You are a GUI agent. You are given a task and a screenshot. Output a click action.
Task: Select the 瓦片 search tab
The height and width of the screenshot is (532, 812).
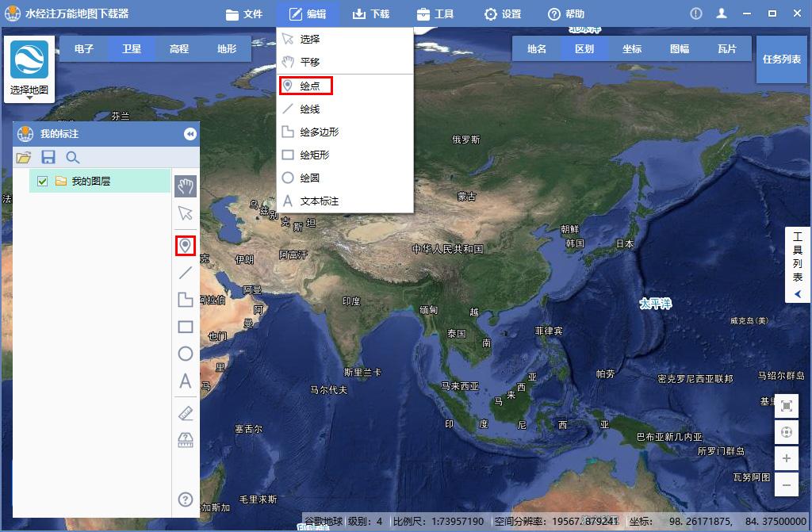tap(727, 48)
